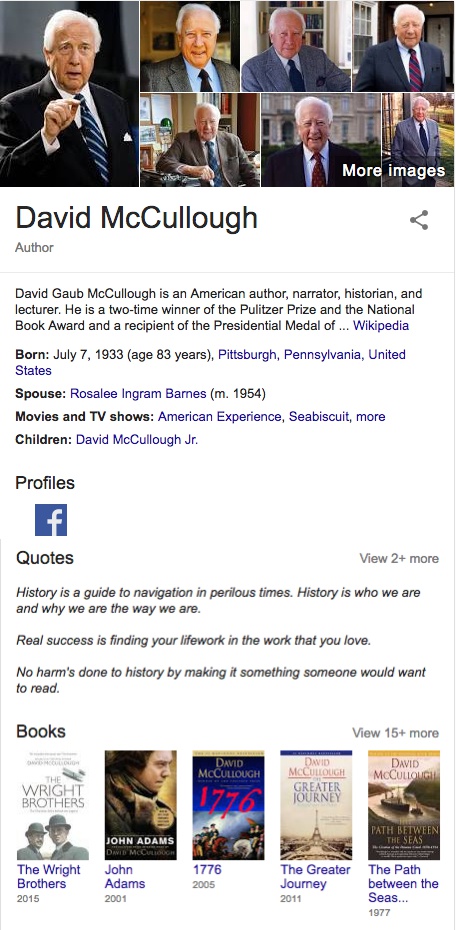Follow the Wikipedia link
This screenshot has height=930, width=456.
pyautogui.click(x=381, y=326)
